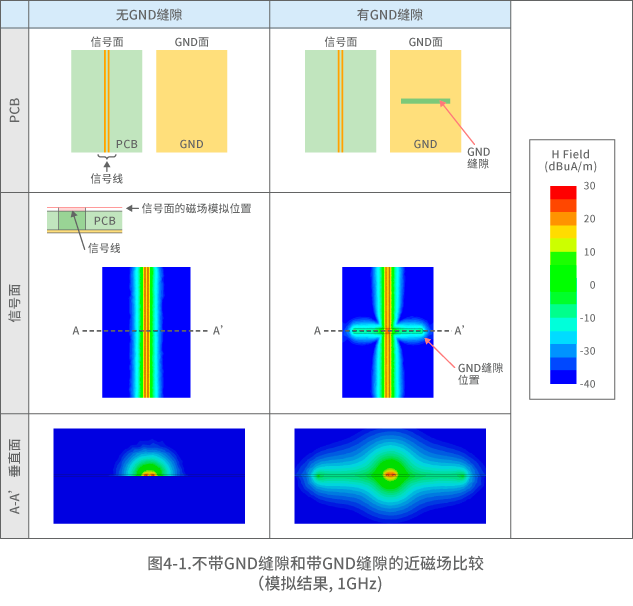This screenshot has width=633, height=606.
Task: Click the GND缝隙位置 annotation text
Action: pos(479,374)
